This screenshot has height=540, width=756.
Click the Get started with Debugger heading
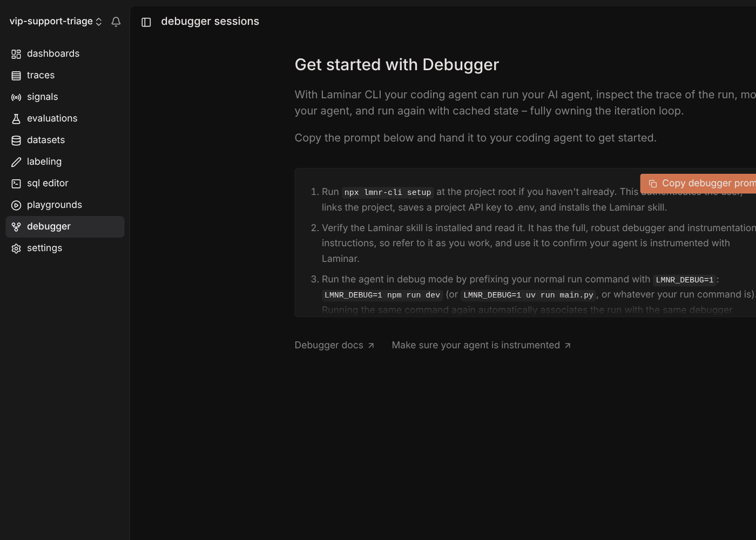(x=397, y=65)
